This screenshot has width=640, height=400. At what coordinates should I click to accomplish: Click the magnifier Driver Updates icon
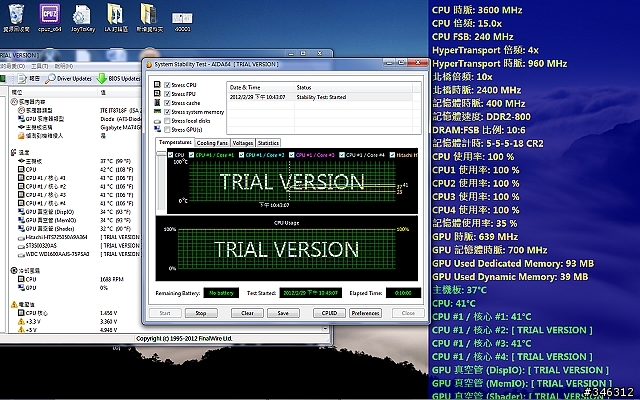click(x=50, y=78)
